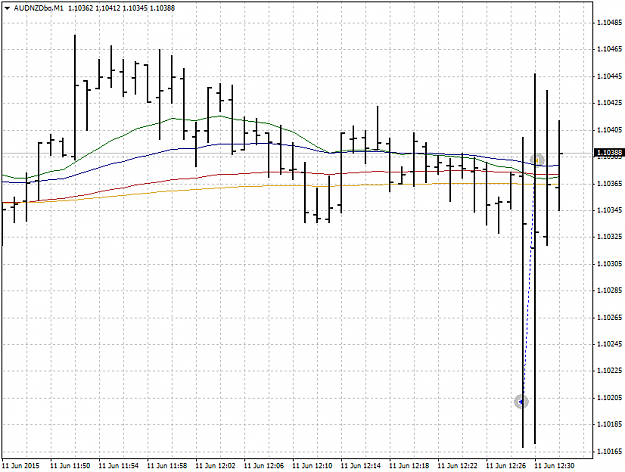Click the 11 Jun 12:26 time label
Viewport: 625px width, 472px height.
tap(506, 466)
